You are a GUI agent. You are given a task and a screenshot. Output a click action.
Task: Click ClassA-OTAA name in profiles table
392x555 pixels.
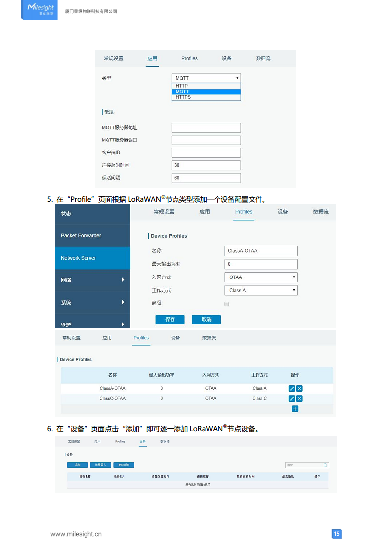pos(113,389)
